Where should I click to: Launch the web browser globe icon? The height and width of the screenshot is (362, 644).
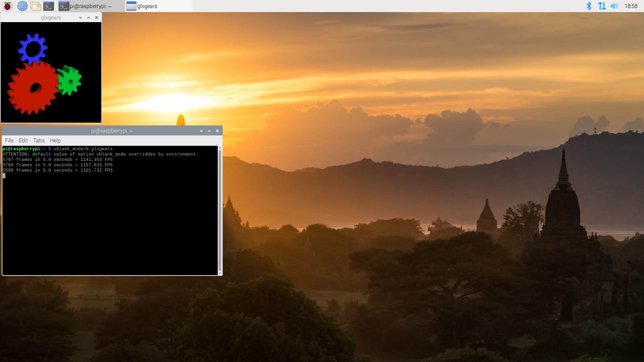tap(22, 6)
